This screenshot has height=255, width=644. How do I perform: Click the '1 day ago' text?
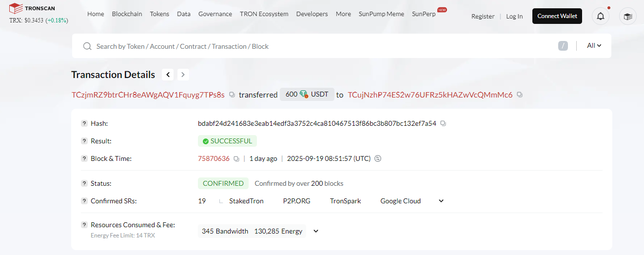[x=263, y=158]
